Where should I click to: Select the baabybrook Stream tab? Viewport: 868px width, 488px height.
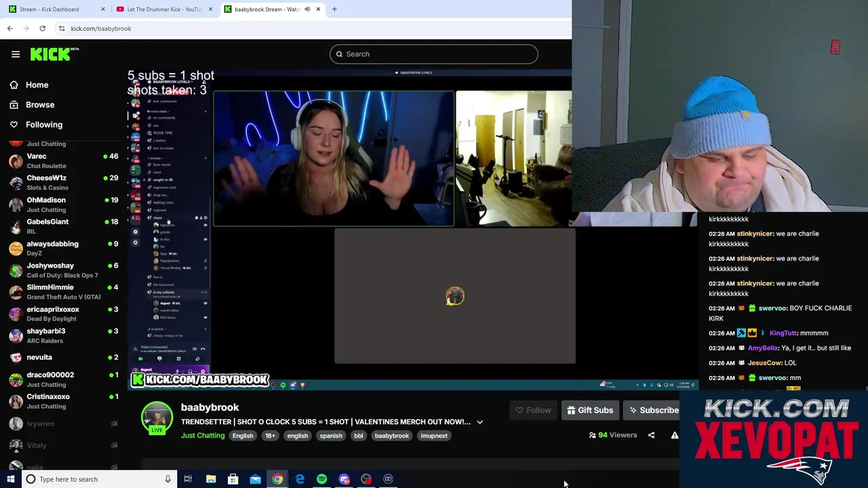click(x=273, y=9)
